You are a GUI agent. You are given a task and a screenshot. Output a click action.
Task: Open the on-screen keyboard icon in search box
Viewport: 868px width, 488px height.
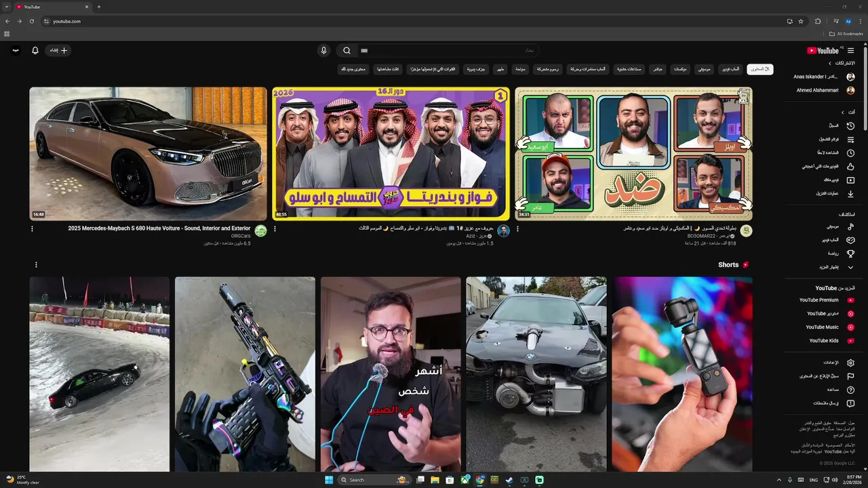(x=364, y=50)
